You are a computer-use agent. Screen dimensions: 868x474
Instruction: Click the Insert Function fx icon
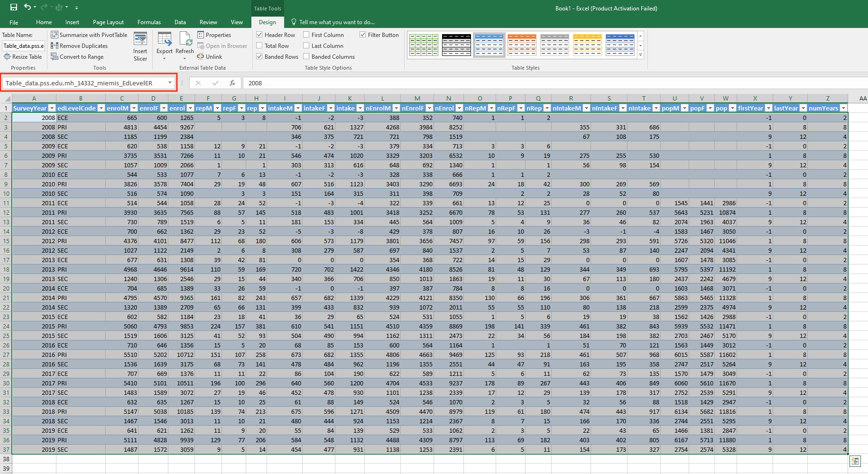pos(232,83)
